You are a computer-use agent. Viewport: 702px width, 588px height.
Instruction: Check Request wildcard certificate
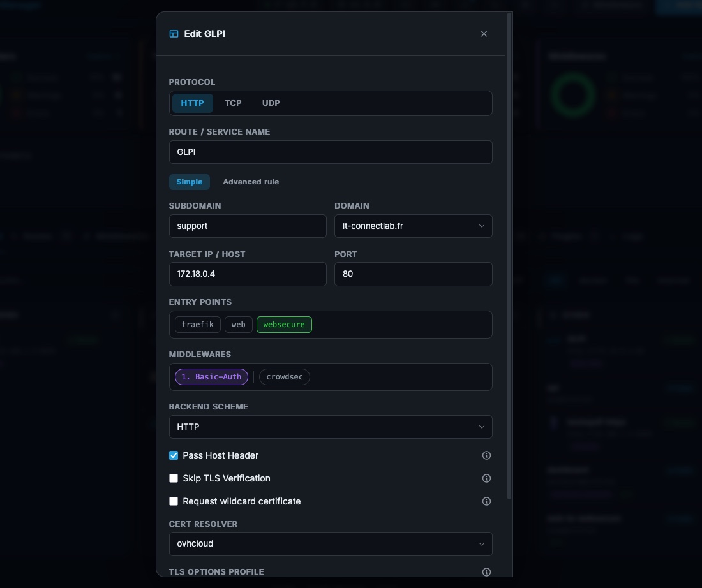[x=173, y=501]
